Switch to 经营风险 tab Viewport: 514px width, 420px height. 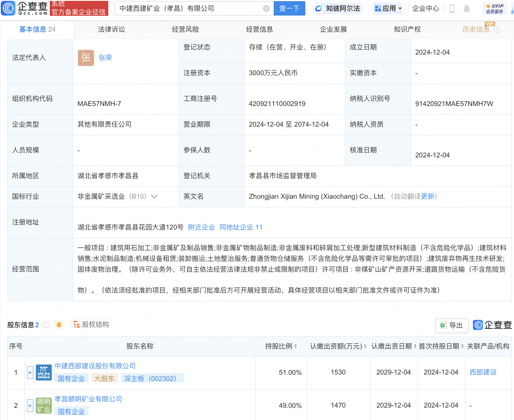[x=185, y=29]
